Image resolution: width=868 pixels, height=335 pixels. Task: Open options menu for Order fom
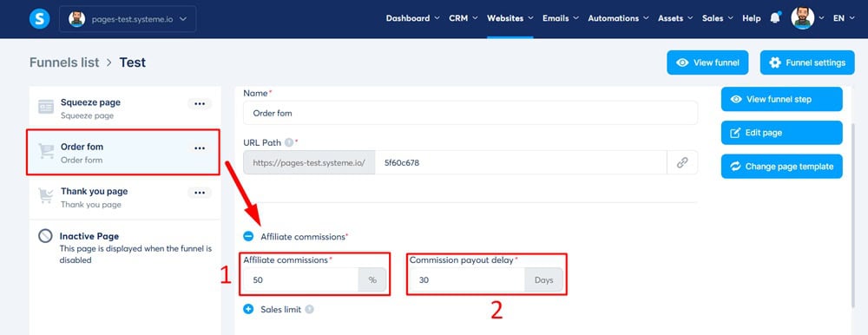[200, 148]
